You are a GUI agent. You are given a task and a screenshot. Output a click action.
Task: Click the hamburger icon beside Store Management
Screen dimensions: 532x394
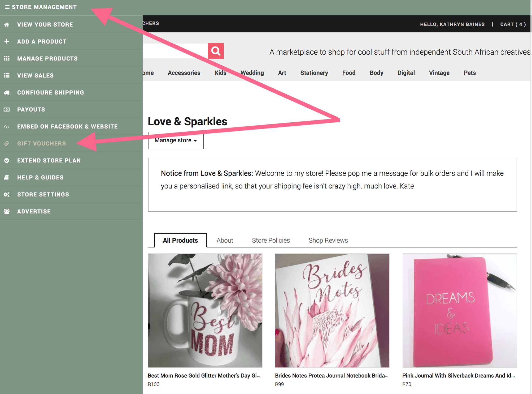7,7
